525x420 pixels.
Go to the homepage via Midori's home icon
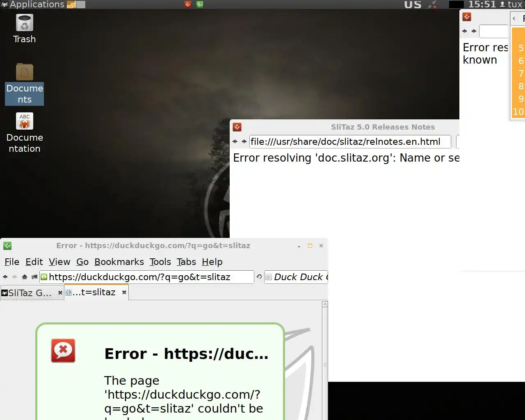[x=25, y=277]
